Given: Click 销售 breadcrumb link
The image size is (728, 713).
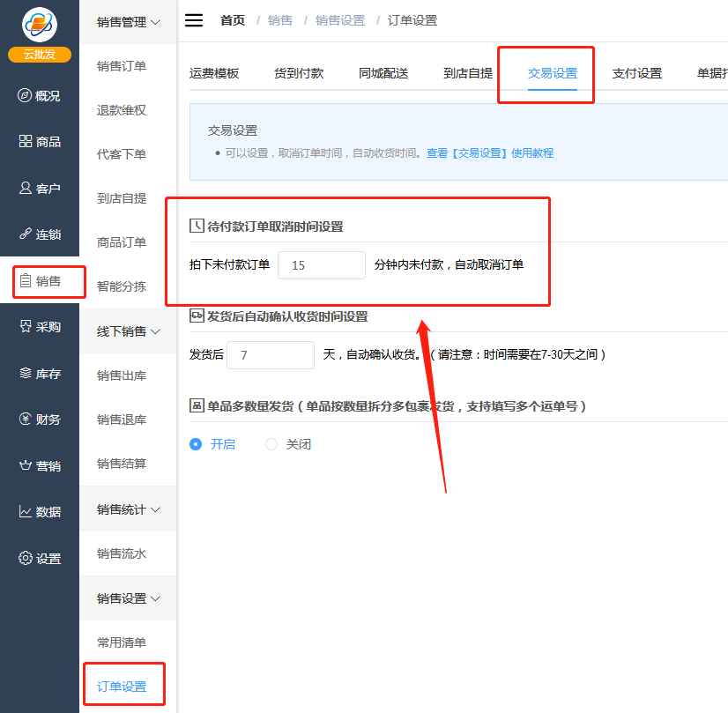Looking at the screenshot, I should click(280, 20).
